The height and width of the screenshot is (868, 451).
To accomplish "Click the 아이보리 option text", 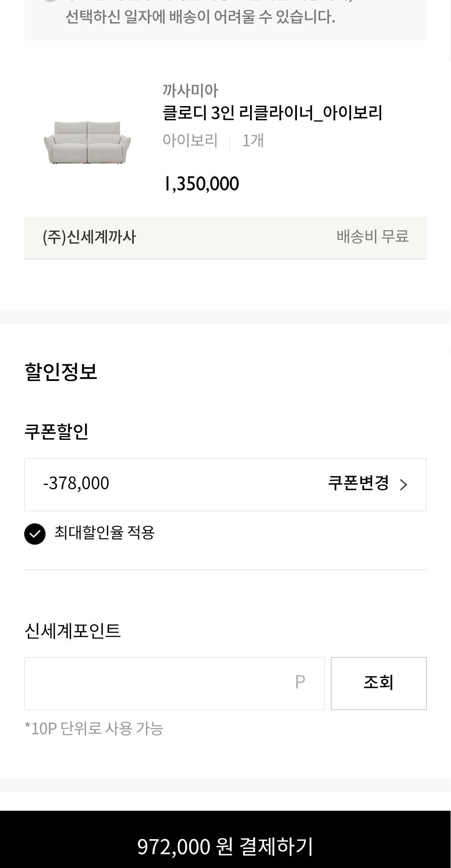I will pos(190,141).
